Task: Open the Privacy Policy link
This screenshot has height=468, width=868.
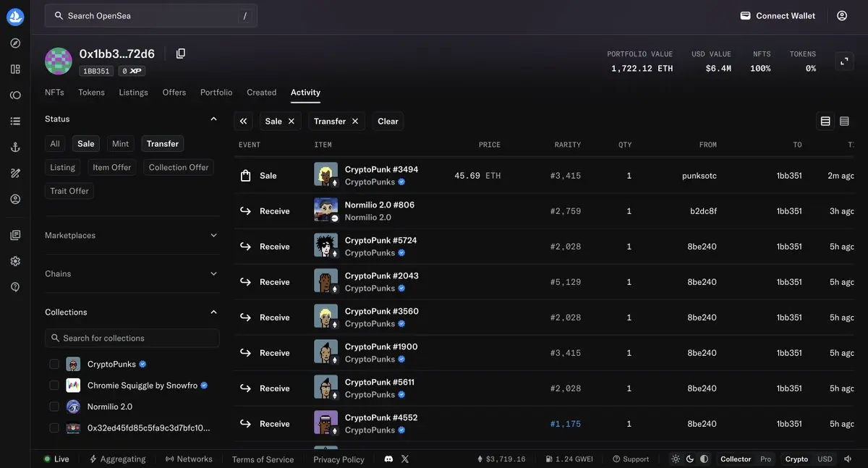Action: [x=339, y=459]
